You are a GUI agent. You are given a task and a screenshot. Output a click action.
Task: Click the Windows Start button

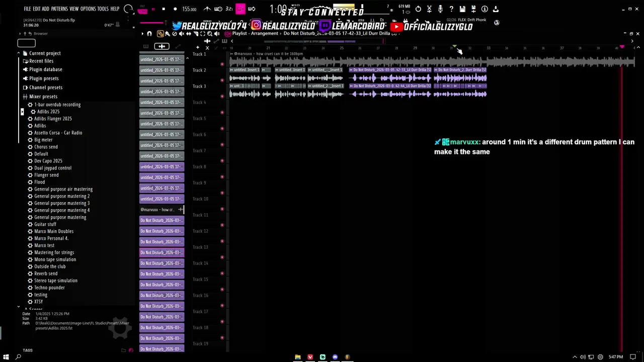[6, 357]
